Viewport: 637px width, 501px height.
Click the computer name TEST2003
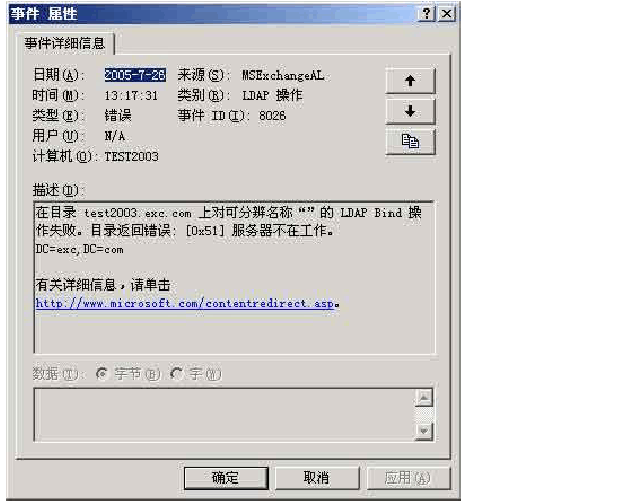131,156
